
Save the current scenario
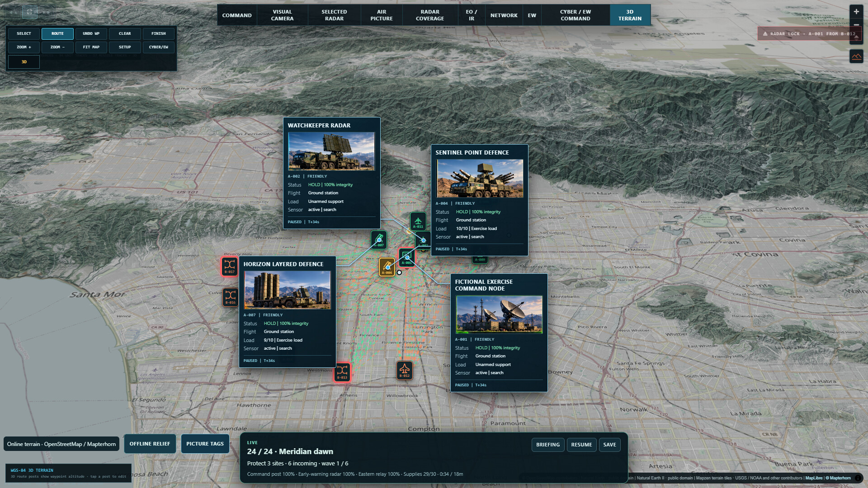(609, 445)
